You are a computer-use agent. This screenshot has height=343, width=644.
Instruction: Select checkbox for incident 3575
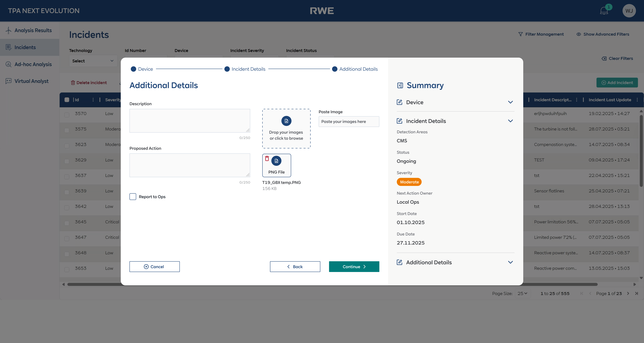click(67, 130)
